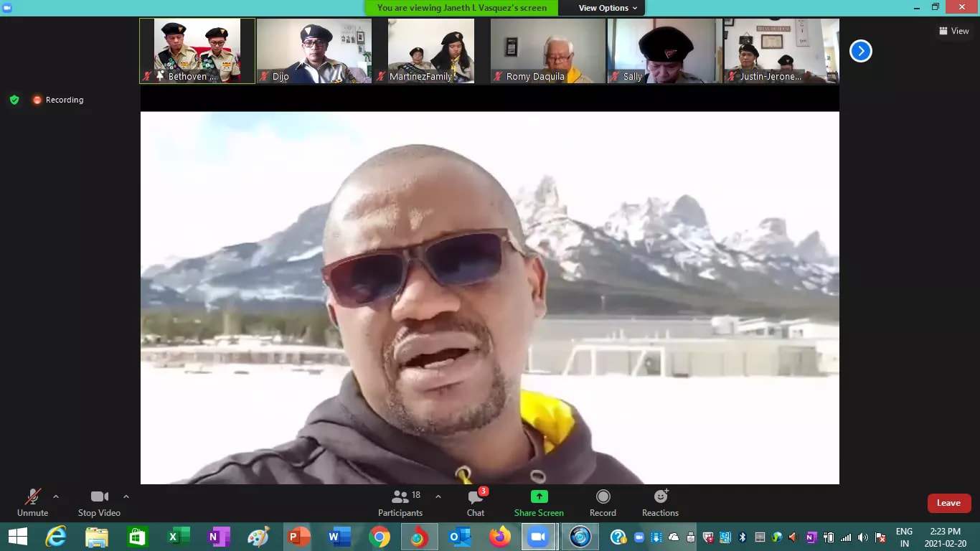Click the green Share Screen icon

(x=539, y=496)
